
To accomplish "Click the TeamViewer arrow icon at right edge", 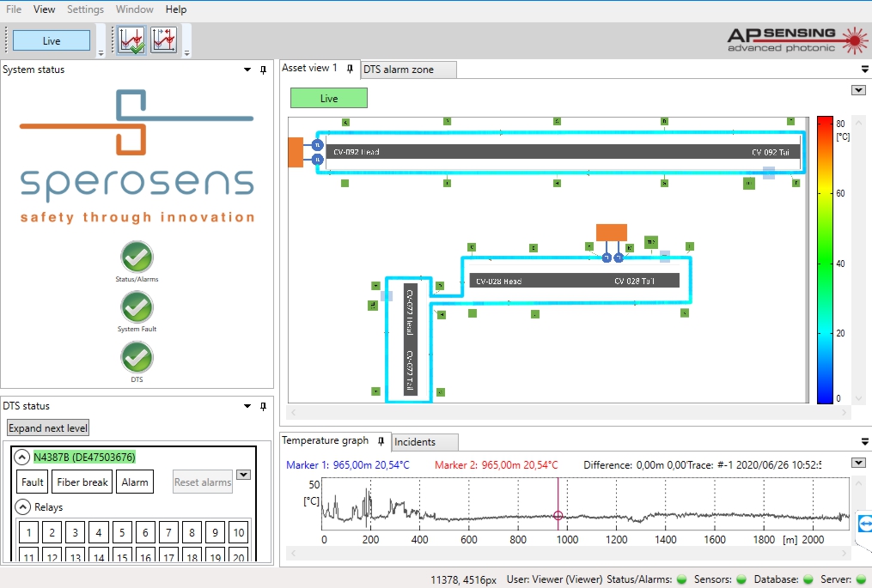I will tap(864, 523).
